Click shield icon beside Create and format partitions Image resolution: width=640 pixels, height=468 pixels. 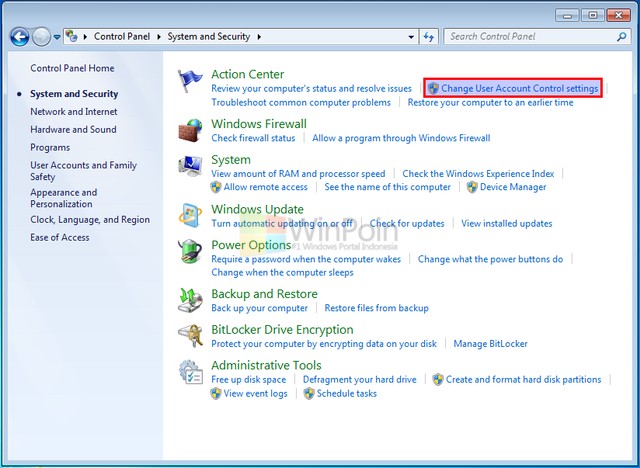pos(438,380)
